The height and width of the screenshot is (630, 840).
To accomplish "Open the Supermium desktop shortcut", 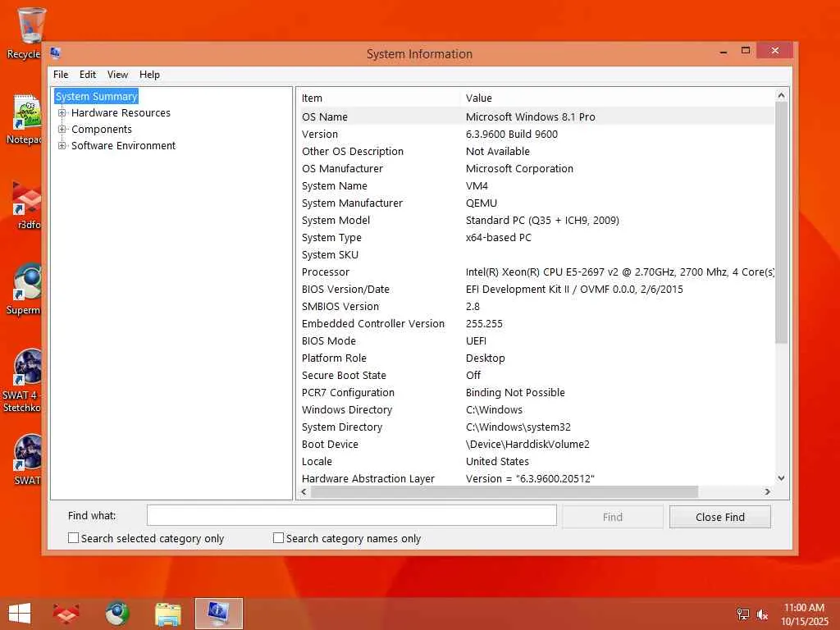I will (x=25, y=290).
